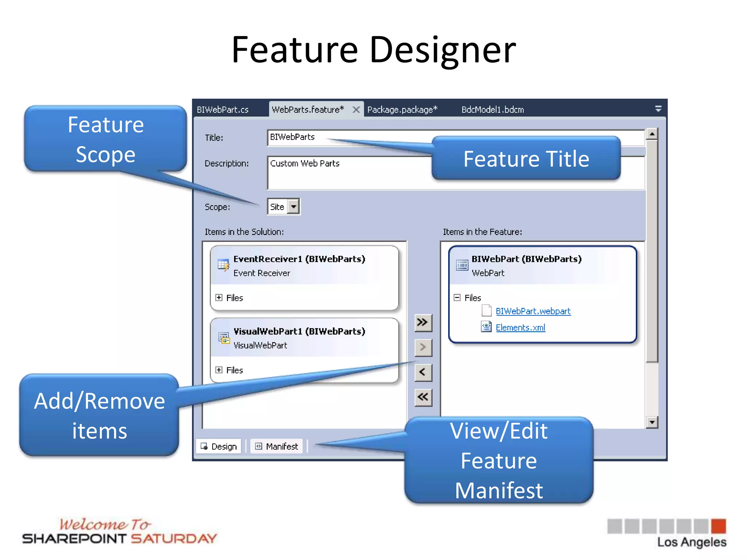Screen dimensions: 747x560
Task: Click the BIWebPart.webpart file icon
Action: (487, 311)
